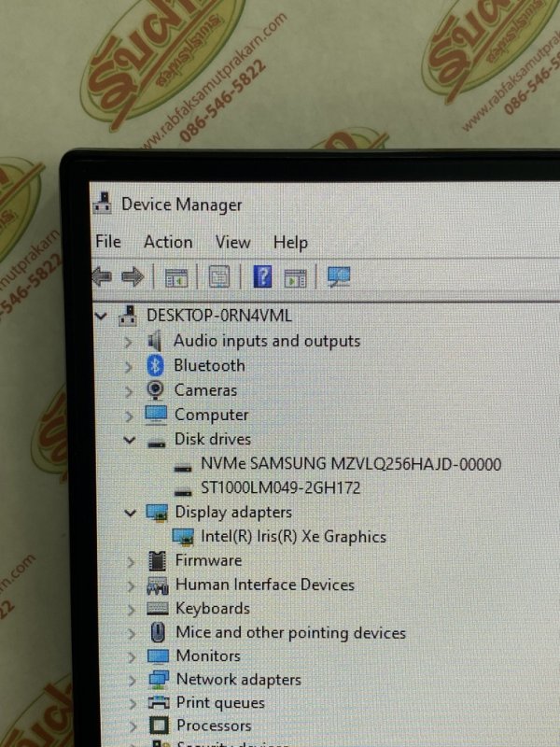Open the Action menu

168,242
